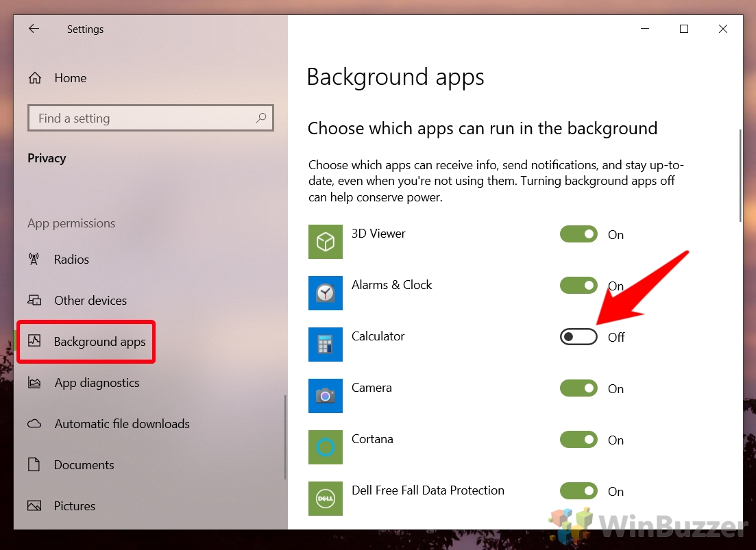Go back with the Settings back arrow
The width and height of the screenshot is (756, 550).
coord(34,29)
